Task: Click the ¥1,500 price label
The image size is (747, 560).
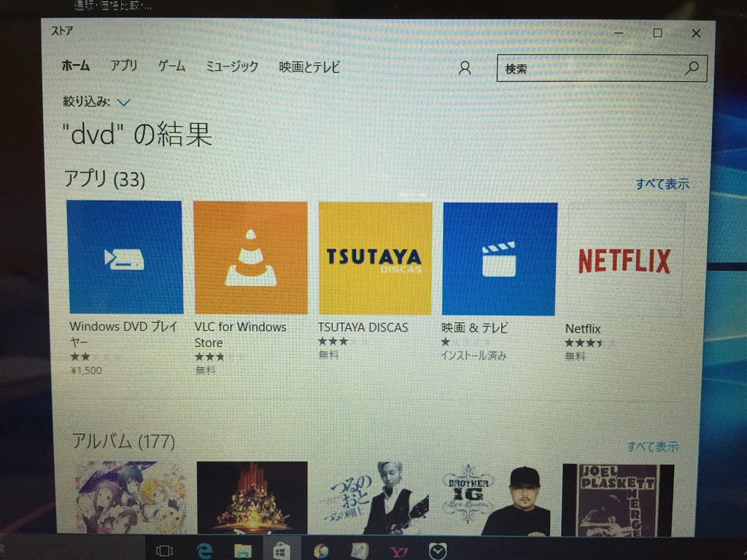Action: coord(86,370)
